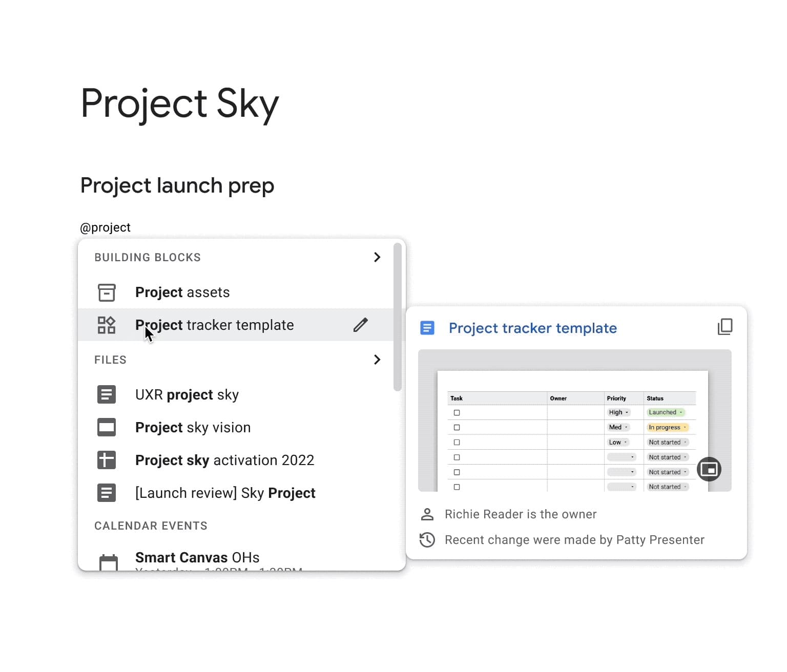Click the blue Docs icon beside the preview title
Screen dimensions: 787x672
click(x=427, y=328)
